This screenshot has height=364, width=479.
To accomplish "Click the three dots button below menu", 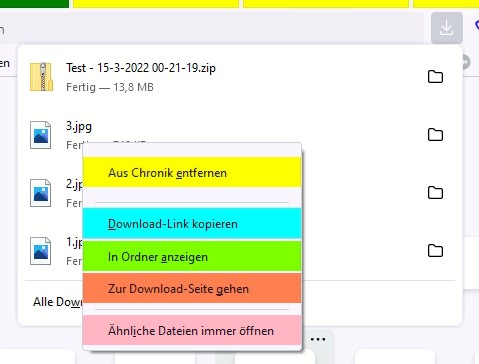I will 318,339.
